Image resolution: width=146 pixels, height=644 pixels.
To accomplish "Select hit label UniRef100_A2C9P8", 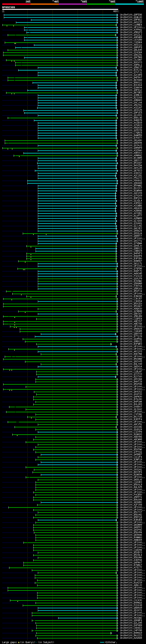I will tap(131, 75).
